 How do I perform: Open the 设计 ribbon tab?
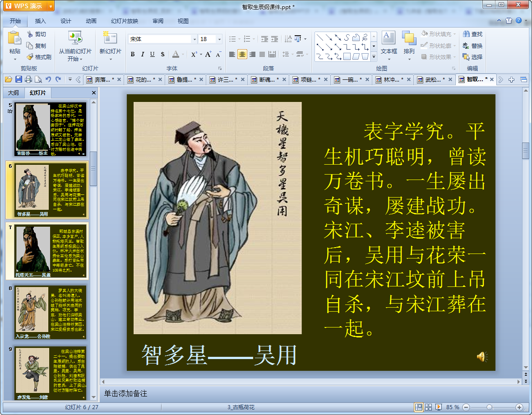point(66,21)
